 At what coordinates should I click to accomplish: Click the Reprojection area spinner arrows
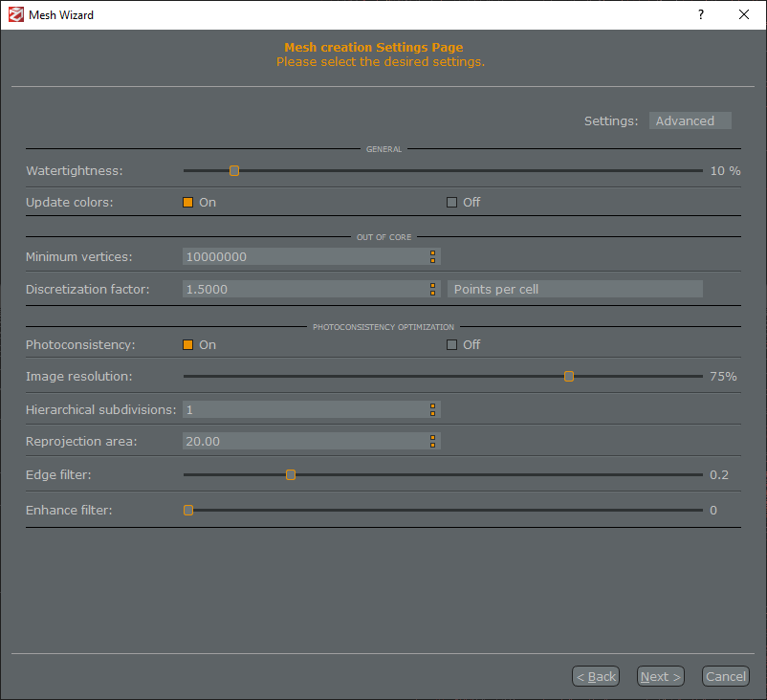(432, 441)
